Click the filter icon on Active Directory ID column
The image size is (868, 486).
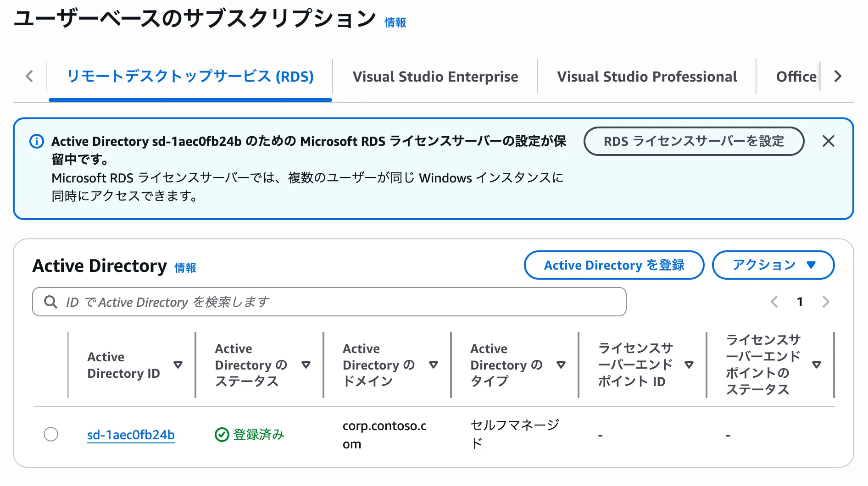[178, 364]
